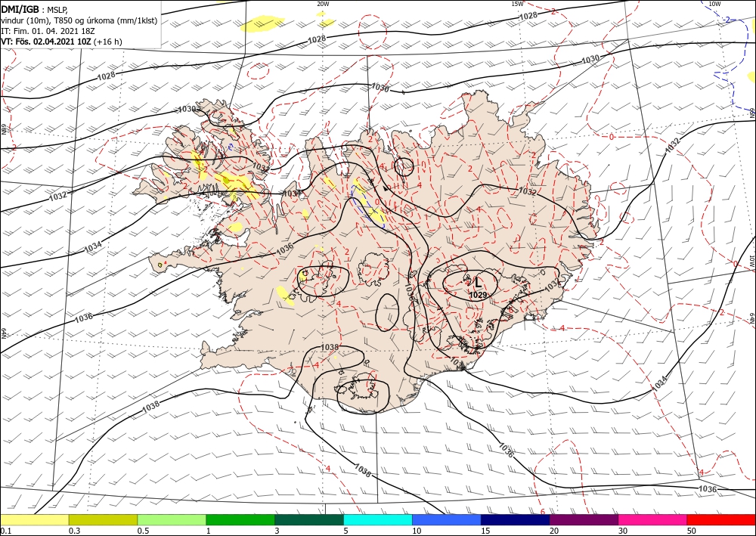756x536 pixels.
Task: Click the '(+16 h)' forecast offset text
Action: point(108,42)
